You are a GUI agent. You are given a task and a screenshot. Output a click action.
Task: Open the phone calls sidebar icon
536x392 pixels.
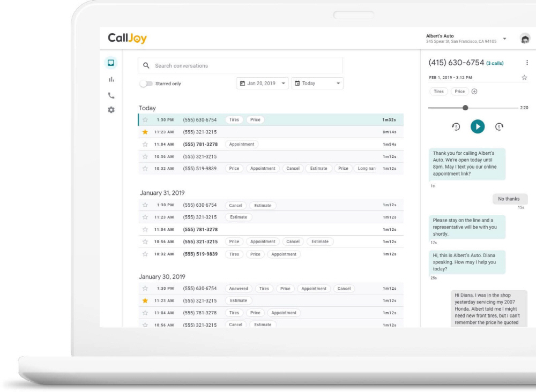click(111, 95)
